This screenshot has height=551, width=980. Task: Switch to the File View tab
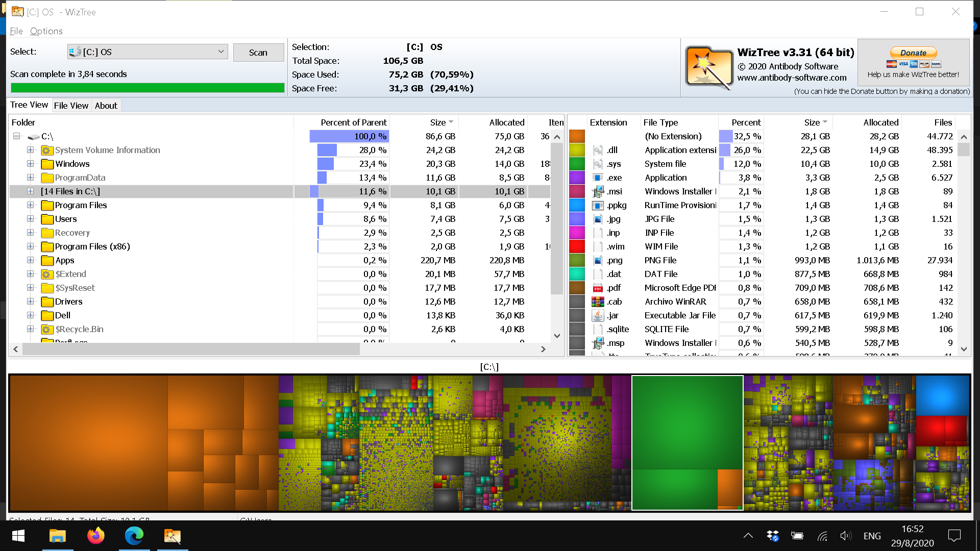coord(71,106)
